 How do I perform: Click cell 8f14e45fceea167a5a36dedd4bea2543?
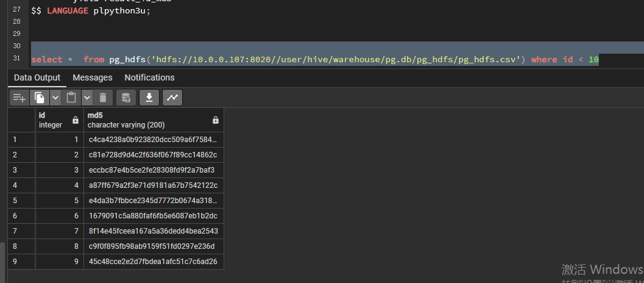[154, 231]
